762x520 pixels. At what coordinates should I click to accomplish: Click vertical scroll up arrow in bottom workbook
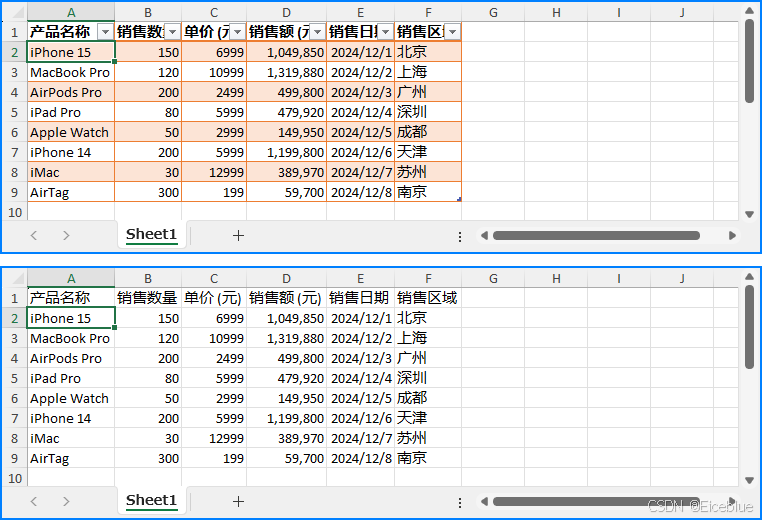tap(749, 277)
